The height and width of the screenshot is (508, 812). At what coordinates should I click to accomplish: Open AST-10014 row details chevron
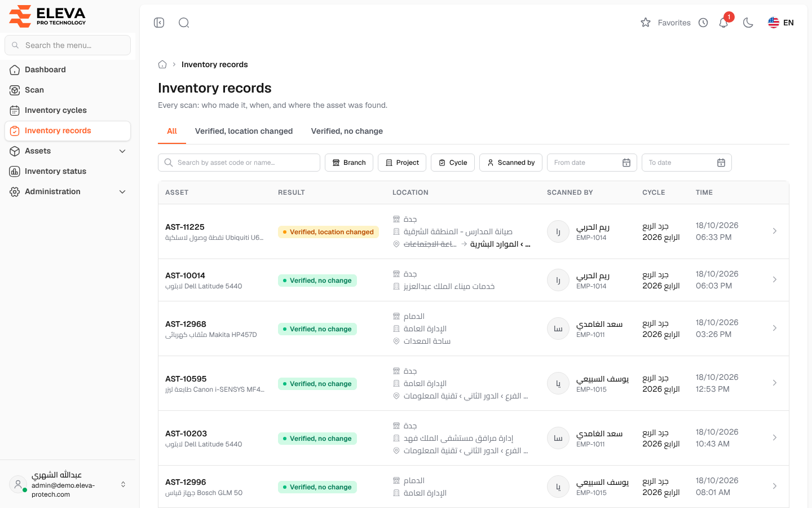click(x=775, y=279)
